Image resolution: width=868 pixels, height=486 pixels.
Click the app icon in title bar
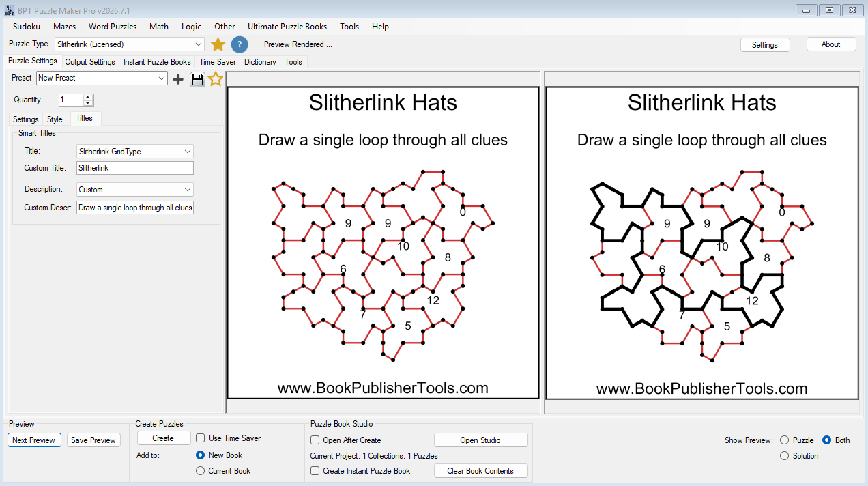click(10, 10)
